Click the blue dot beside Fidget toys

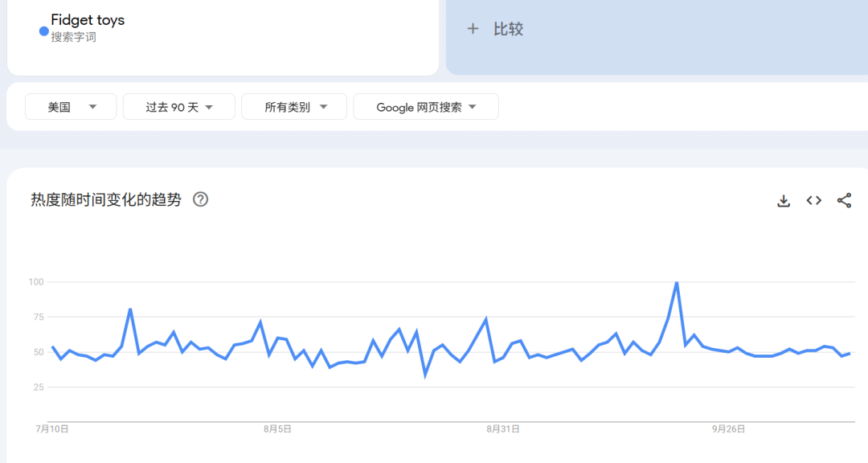point(43,31)
